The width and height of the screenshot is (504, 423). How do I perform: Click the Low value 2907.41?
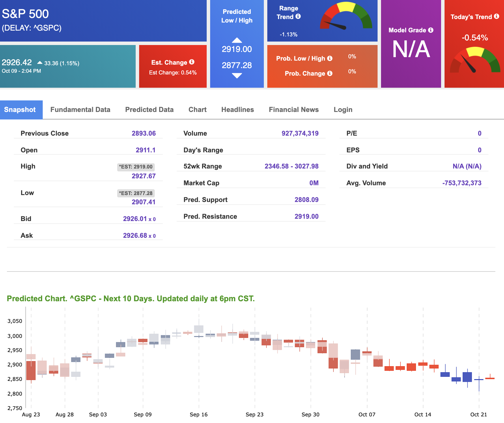pyautogui.click(x=144, y=202)
